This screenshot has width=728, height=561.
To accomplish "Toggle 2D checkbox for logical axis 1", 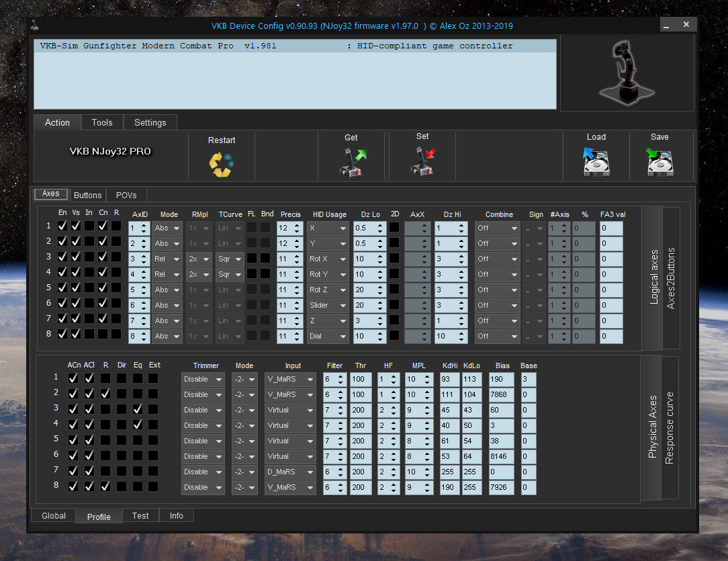I will (394, 228).
